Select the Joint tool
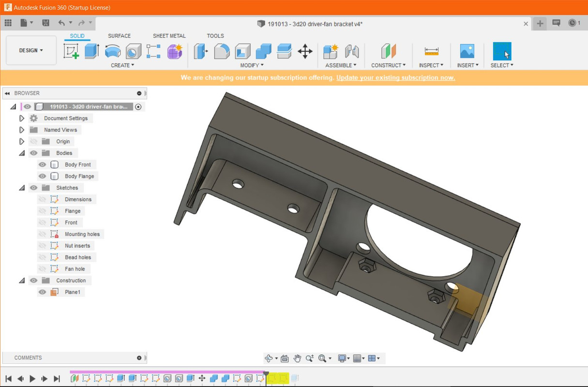 pyautogui.click(x=352, y=51)
